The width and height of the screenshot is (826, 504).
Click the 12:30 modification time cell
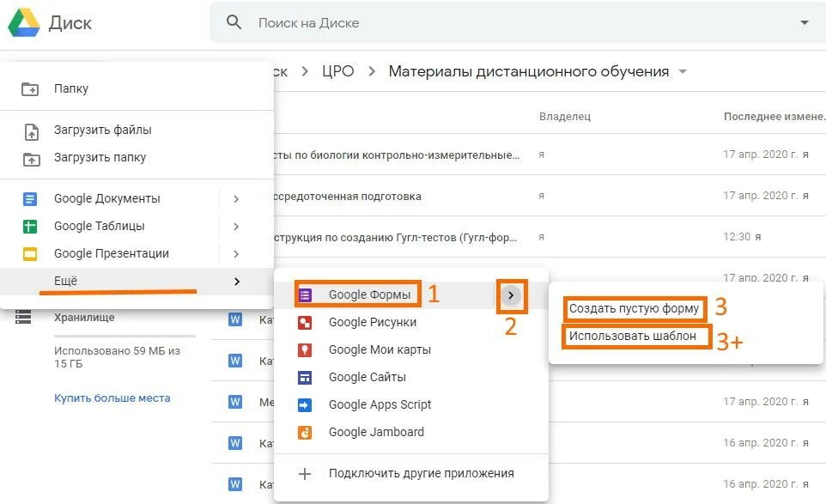(x=742, y=237)
